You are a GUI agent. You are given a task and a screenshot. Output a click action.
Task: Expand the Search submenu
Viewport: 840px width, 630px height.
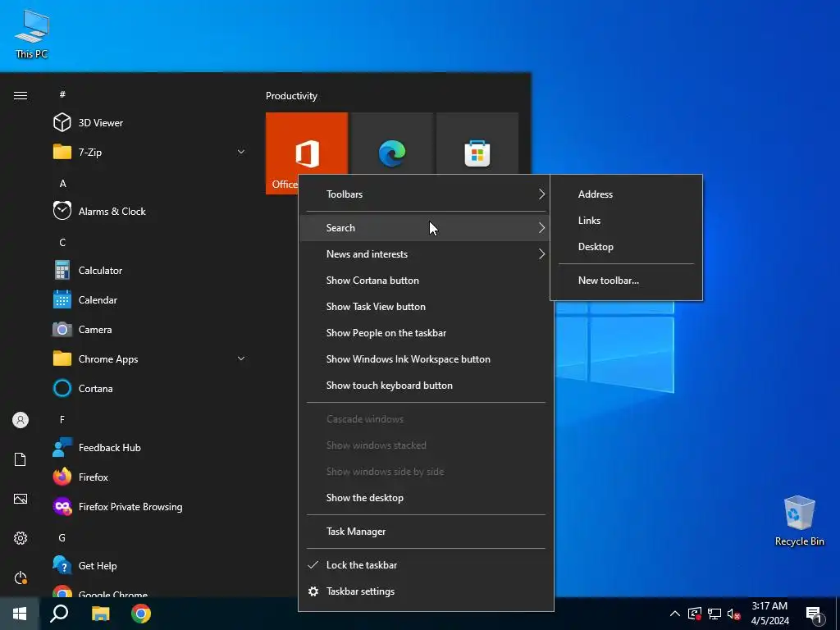click(x=426, y=228)
